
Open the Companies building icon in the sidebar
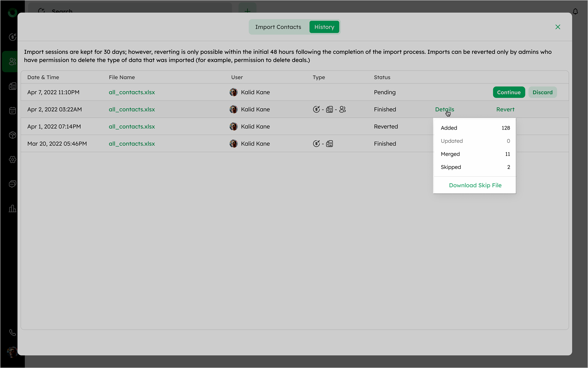(12, 86)
